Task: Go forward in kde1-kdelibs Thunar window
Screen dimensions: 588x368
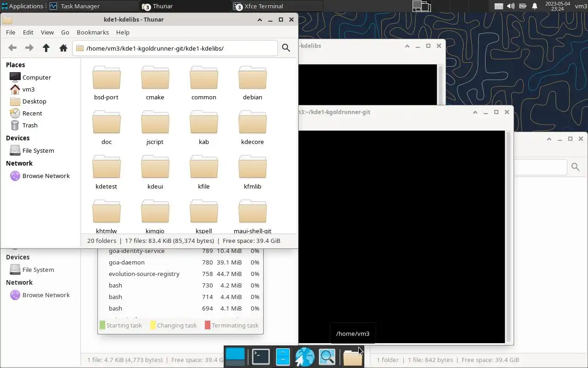Action: (29, 48)
